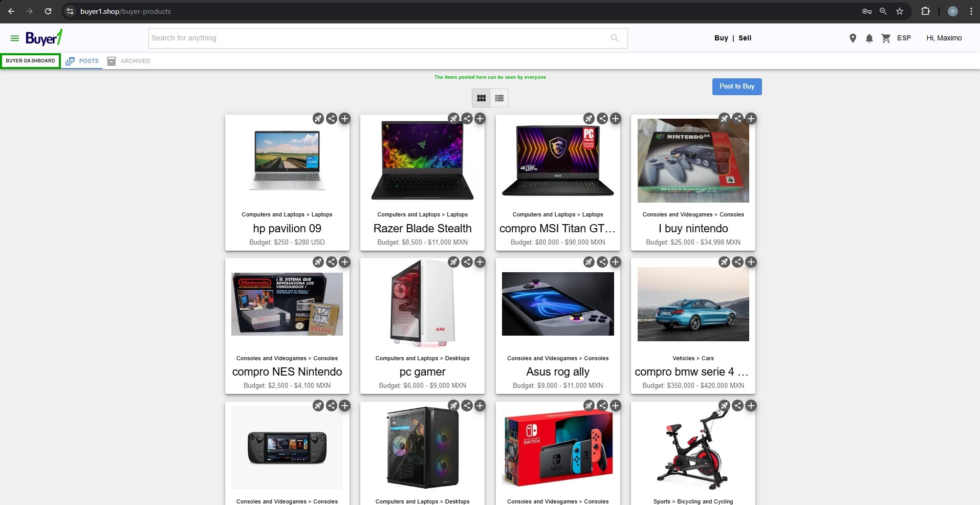Share the Razer Blade Stealth post
Image resolution: width=980 pixels, height=505 pixels.
467,119
